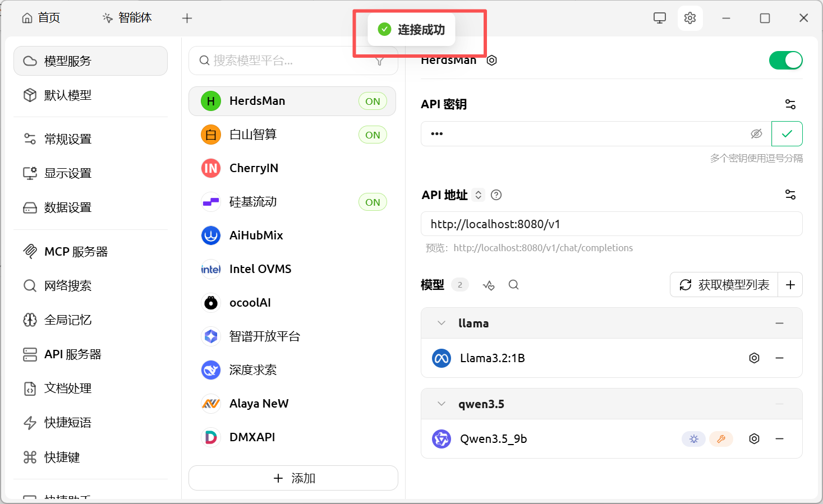
Task: Collapse the qwen3.5 model group
Action: click(x=442, y=404)
